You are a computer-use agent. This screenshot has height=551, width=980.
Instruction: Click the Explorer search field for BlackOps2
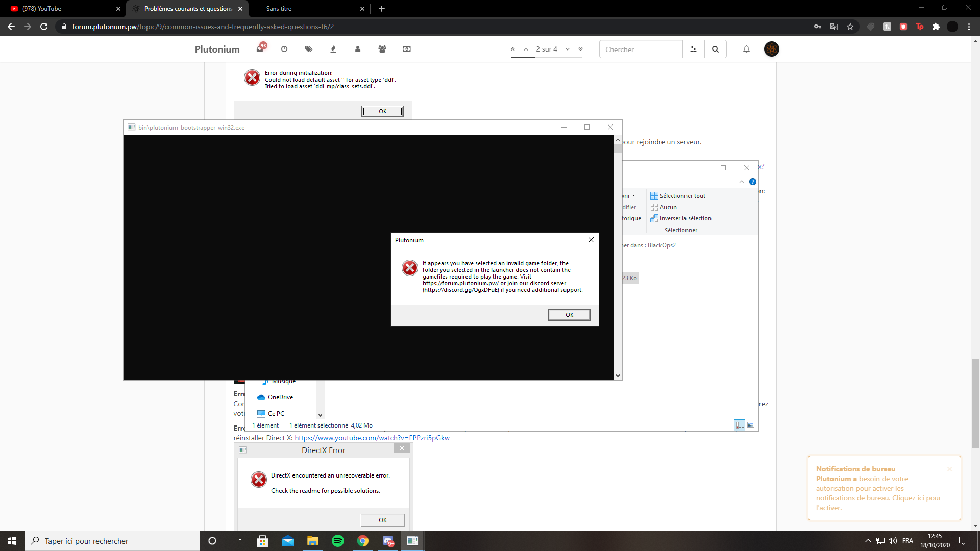[x=687, y=245]
